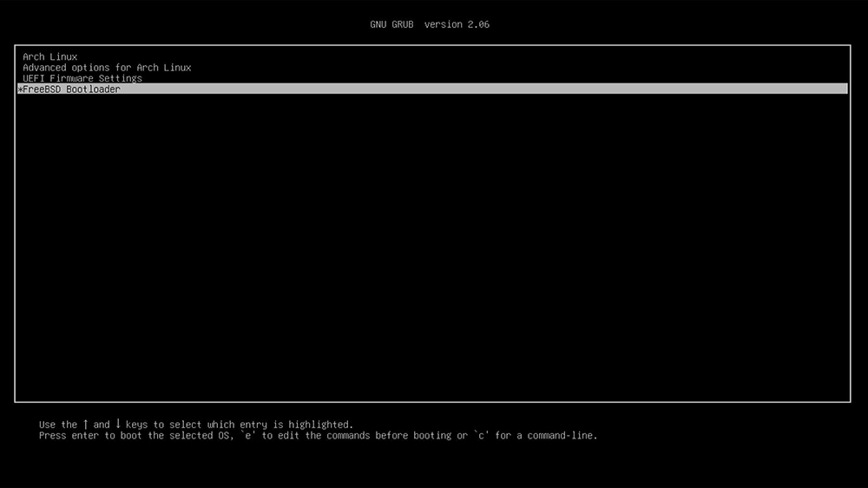The image size is (868, 488).
Task: Click the 'Press enter to boot' instruction line
Action: [x=319, y=435]
